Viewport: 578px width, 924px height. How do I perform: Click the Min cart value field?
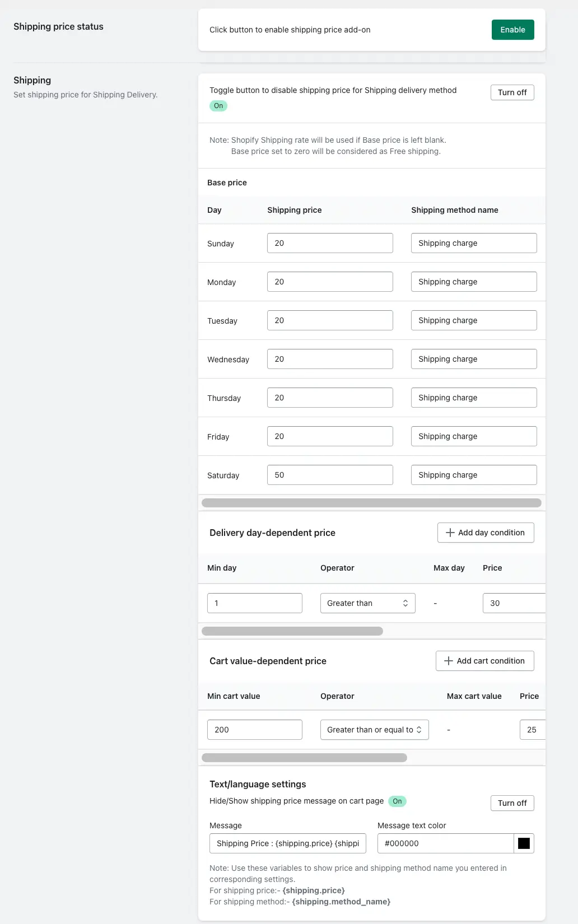point(255,730)
